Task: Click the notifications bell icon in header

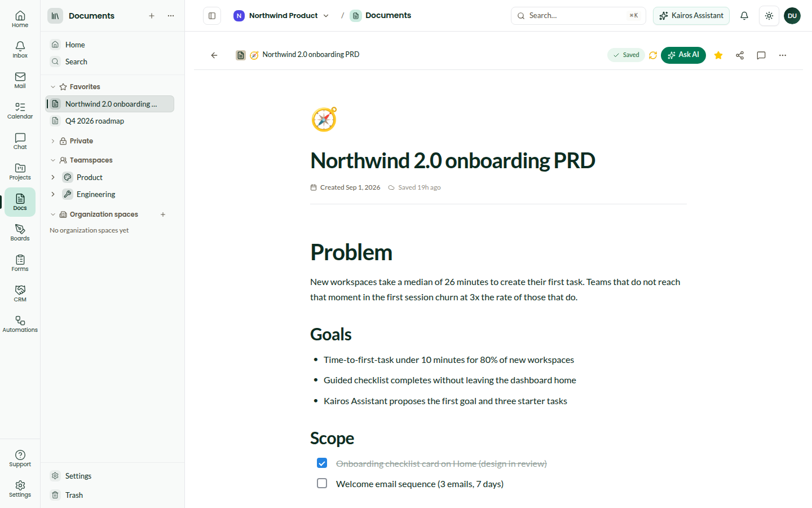Action: tap(744, 16)
